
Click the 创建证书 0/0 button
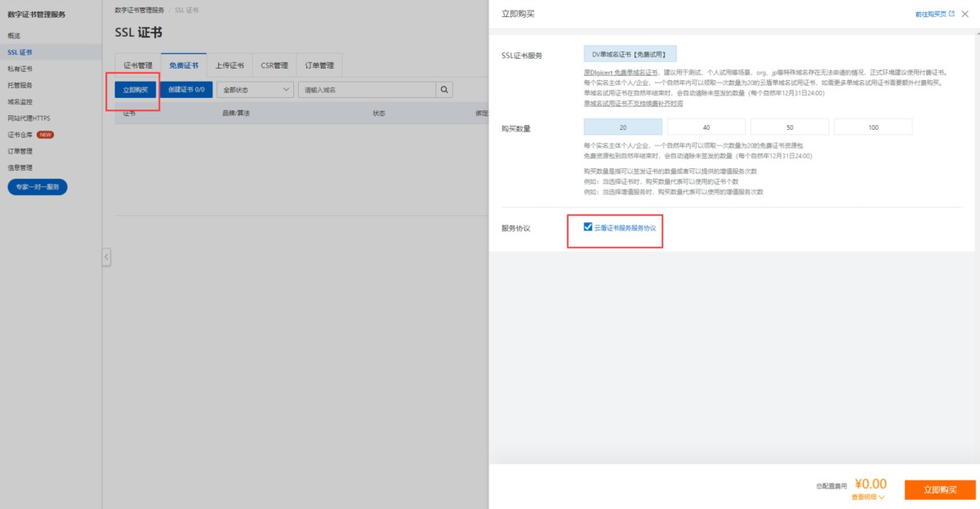point(186,89)
